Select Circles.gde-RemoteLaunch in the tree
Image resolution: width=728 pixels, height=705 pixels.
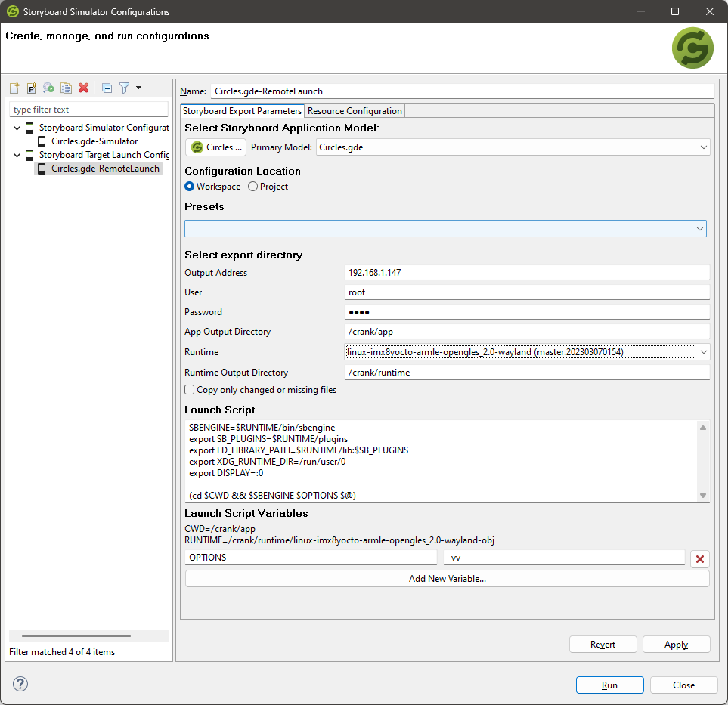coord(105,169)
